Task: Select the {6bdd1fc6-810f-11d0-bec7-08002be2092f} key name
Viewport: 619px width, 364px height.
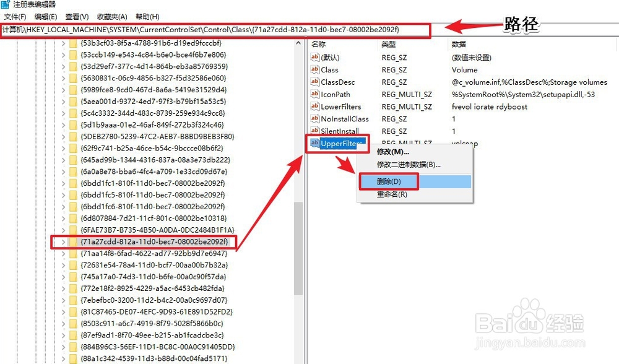Action: click(x=153, y=207)
